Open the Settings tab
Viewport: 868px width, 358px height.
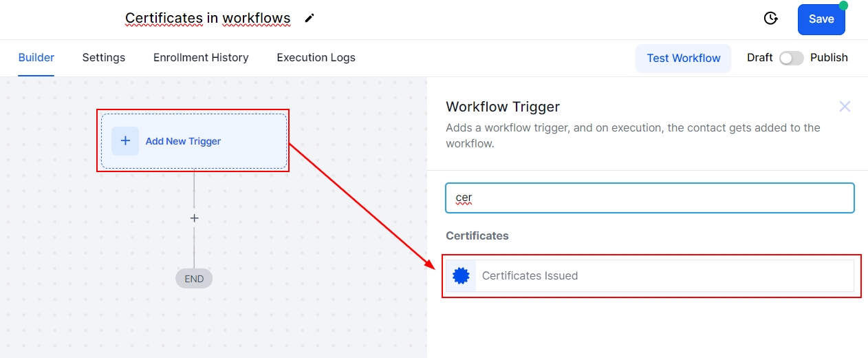104,58
